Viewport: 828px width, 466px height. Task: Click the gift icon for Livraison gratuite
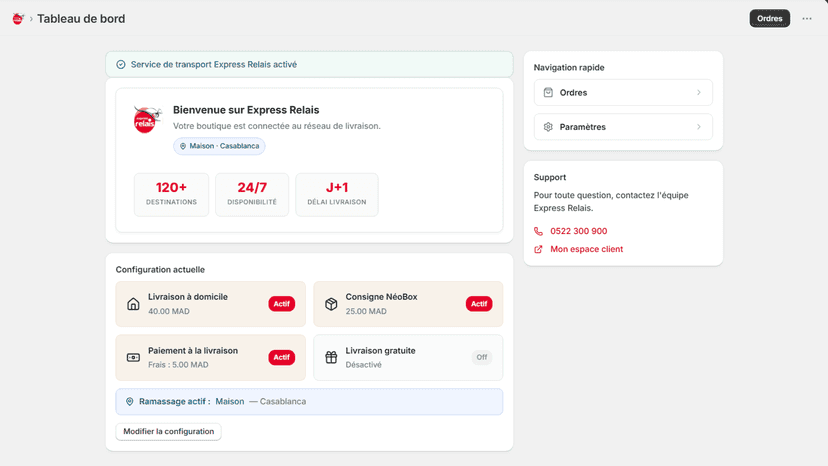331,358
